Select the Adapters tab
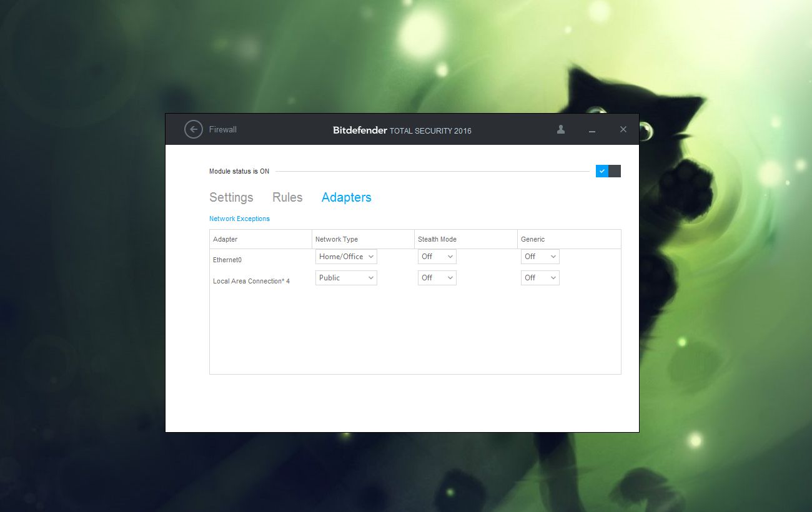Screen dimensions: 812x512 347,197
